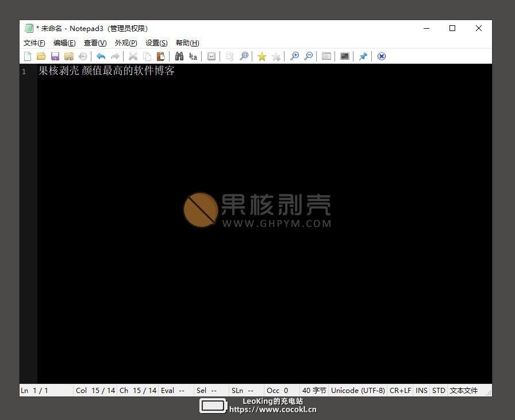Click the list-window scheme icon

point(326,56)
